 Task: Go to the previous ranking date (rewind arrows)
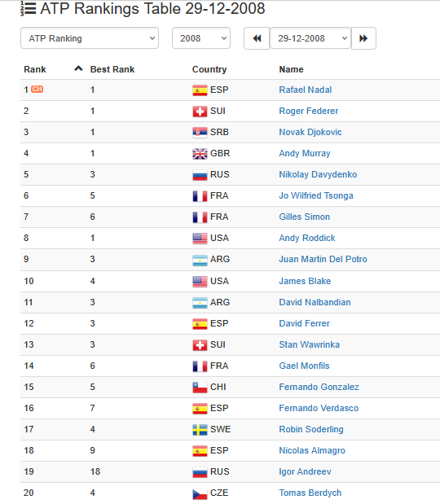pyautogui.click(x=257, y=38)
